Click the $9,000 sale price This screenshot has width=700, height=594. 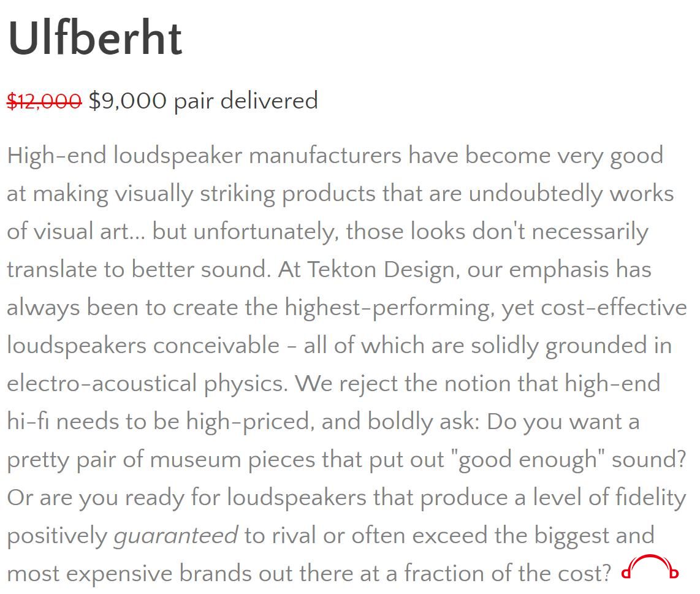[x=127, y=101]
